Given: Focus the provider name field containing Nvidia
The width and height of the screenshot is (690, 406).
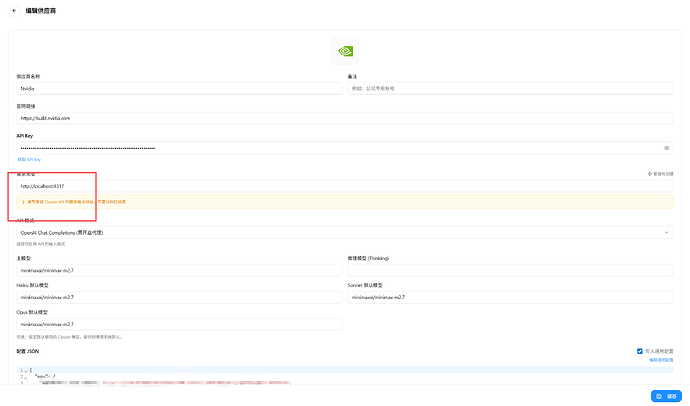Looking at the screenshot, I should tap(179, 88).
